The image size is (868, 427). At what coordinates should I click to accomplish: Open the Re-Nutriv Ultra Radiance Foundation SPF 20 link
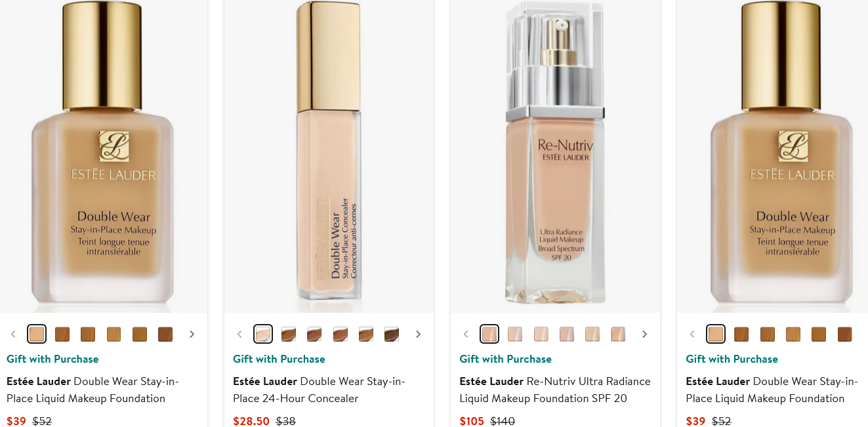(x=555, y=390)
